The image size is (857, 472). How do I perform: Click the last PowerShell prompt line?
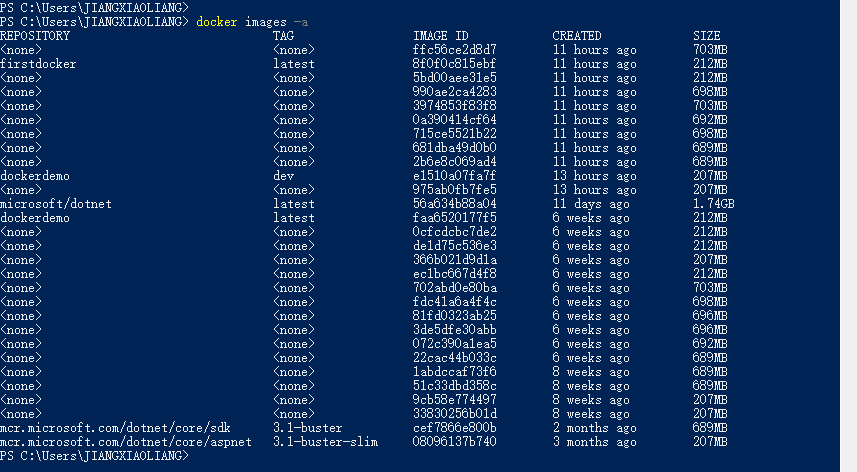click(95, 455)
